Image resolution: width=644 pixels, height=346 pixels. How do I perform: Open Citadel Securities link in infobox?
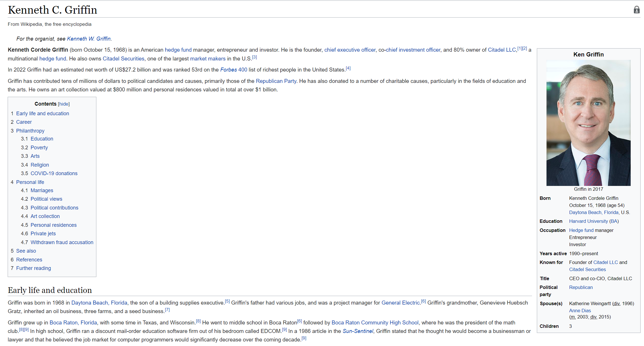(587, 270)
